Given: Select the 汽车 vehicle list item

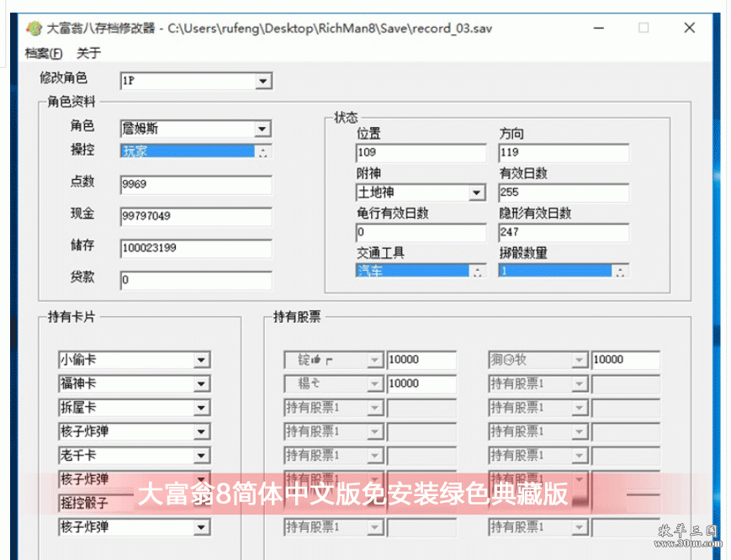Looking at the screenshot, I should (x=412, y=271).
